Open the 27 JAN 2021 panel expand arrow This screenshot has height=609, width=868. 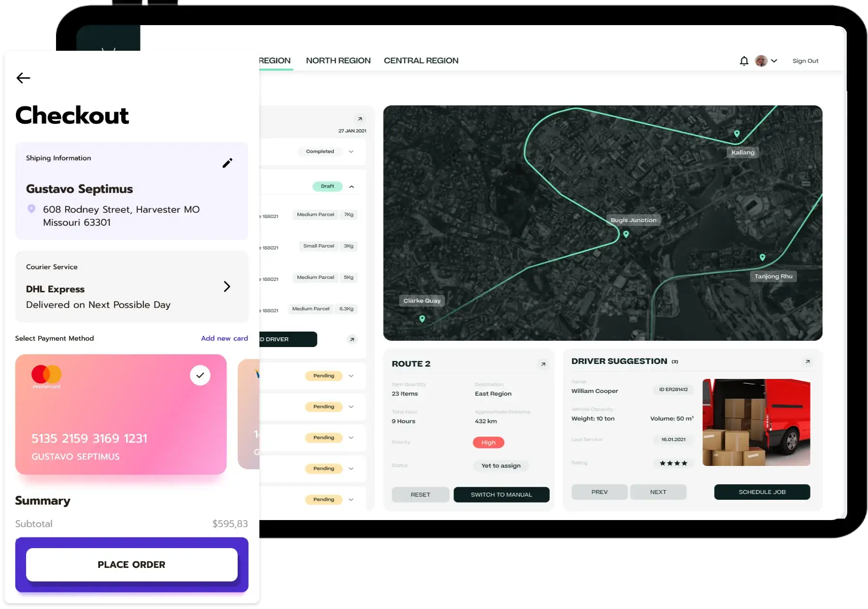[x=360, y=119]
